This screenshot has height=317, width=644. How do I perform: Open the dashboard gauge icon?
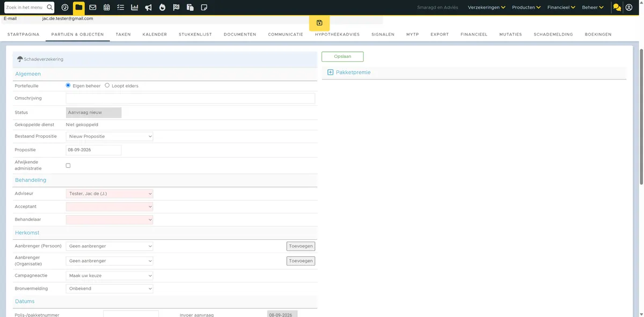coord(65,8)
